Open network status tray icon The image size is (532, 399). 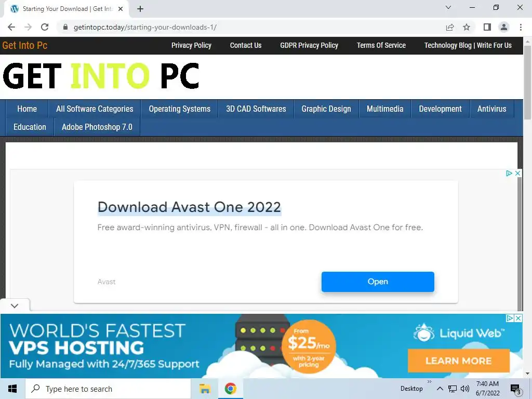point(453,389)
